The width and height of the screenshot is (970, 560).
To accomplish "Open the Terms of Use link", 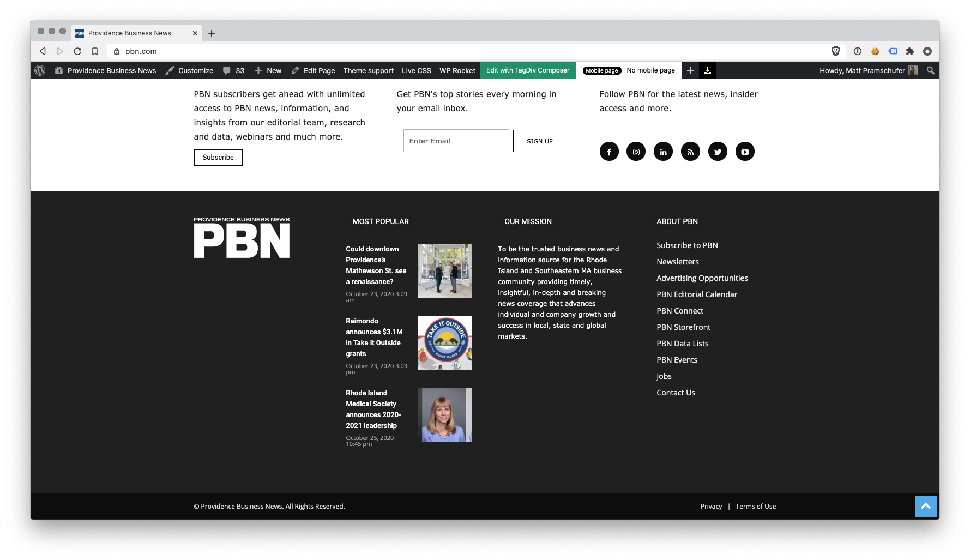I will [756, 507].
